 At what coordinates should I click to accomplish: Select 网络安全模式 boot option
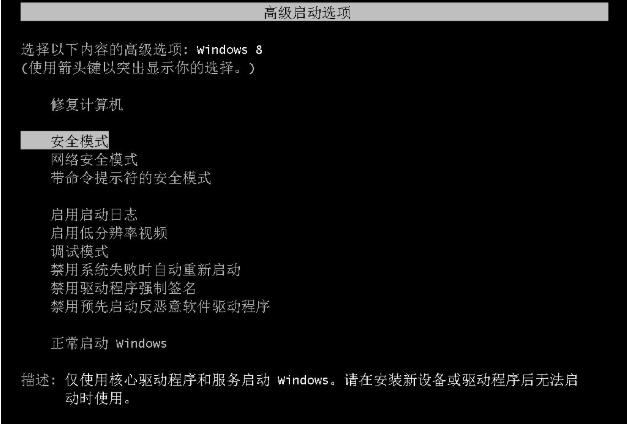pyautogui.click(x=94, y=160)
